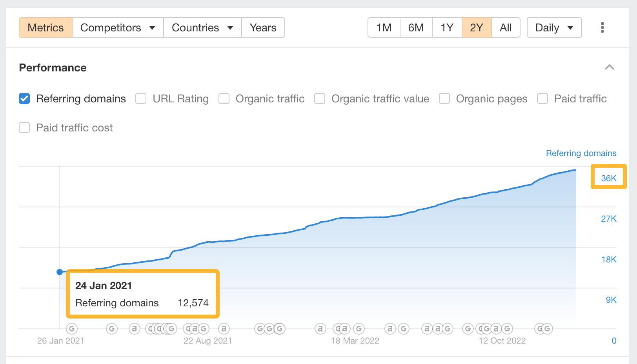Check the Paid traffic cost metric
Viewport: 637px width, 364px height.
[24, 127]
